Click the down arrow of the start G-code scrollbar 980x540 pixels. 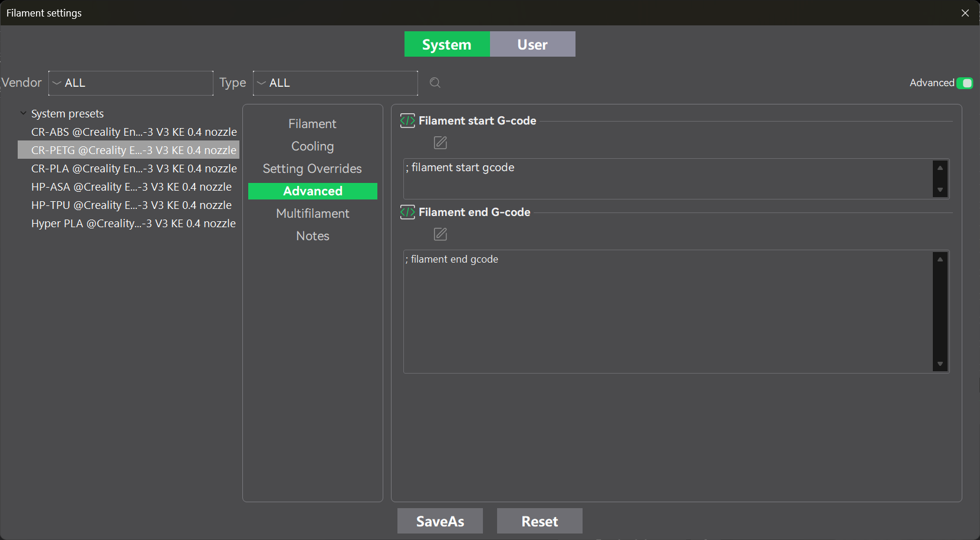tap(940, 189)
